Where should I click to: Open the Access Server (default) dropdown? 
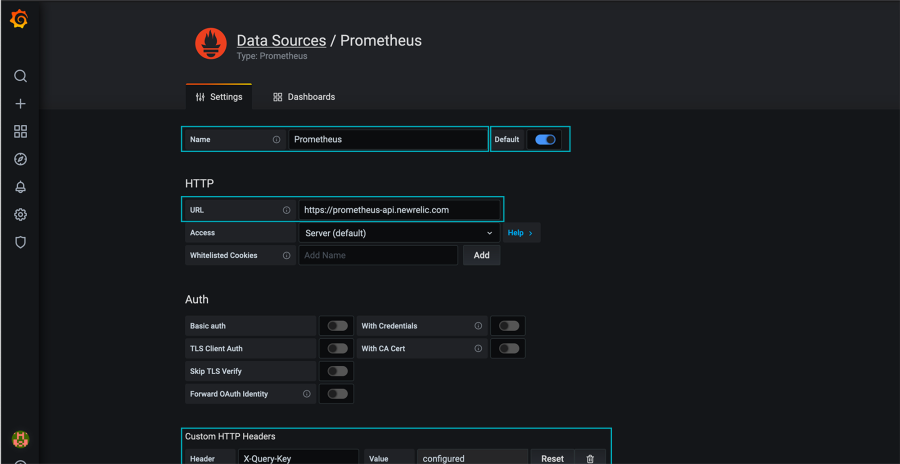(399, 233)
